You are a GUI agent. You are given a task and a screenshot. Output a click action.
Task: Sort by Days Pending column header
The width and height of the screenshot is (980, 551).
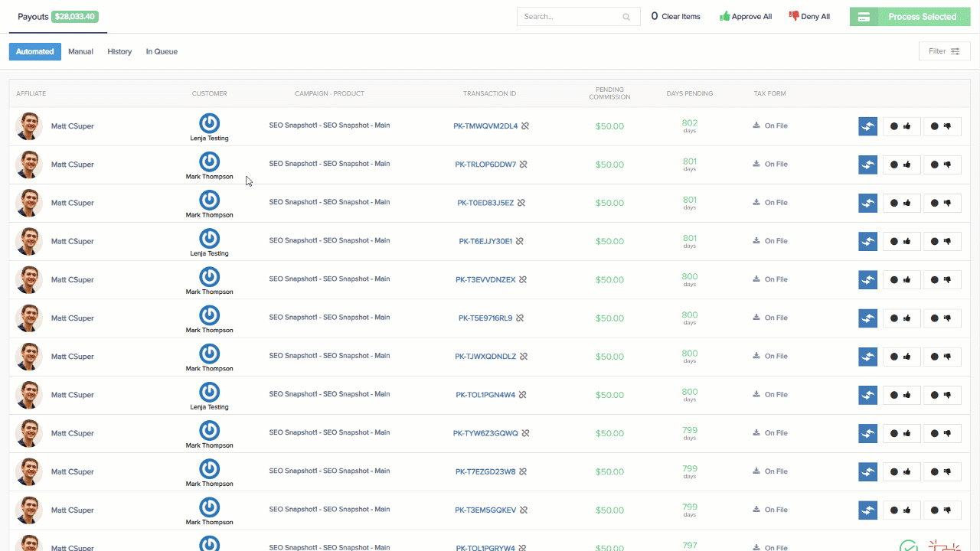(x=689, y=93)
